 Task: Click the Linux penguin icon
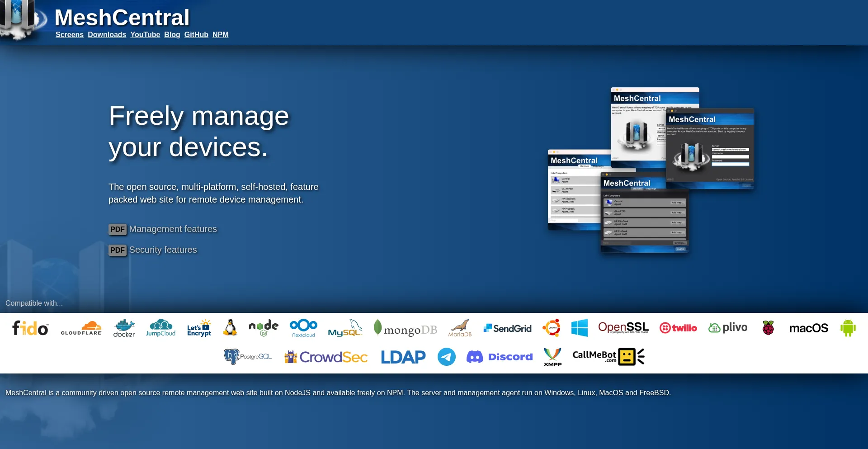pos(230,328)
